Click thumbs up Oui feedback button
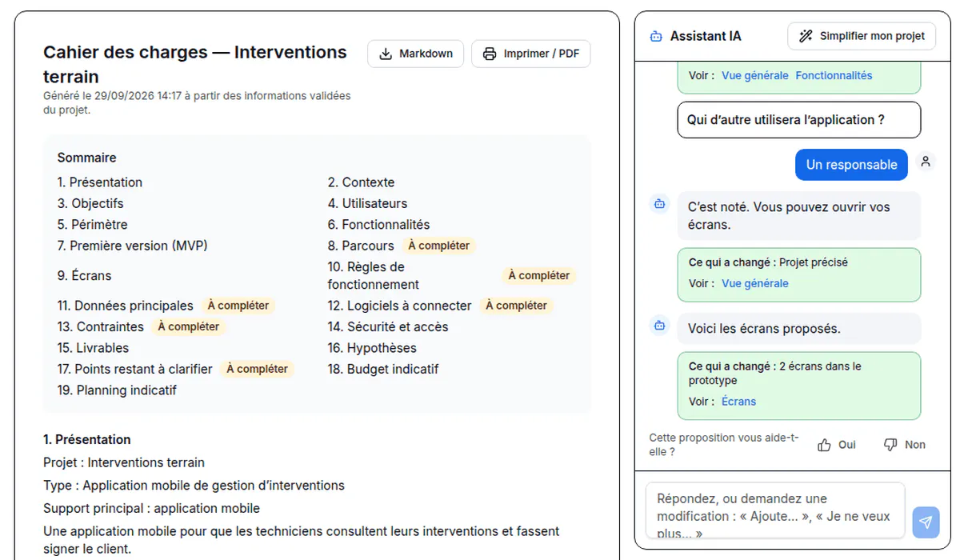 tap(837, 445)
